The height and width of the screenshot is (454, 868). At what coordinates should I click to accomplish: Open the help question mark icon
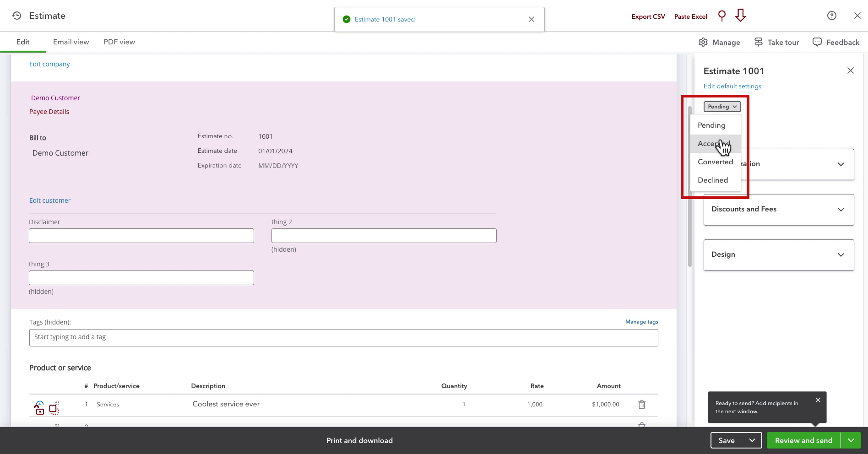pos(832,16)
